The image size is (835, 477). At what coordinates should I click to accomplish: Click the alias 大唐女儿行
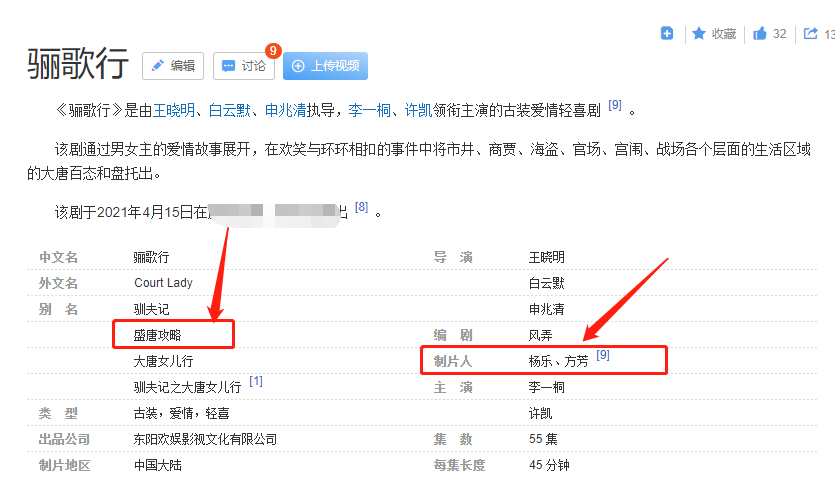tap(163, 361)
